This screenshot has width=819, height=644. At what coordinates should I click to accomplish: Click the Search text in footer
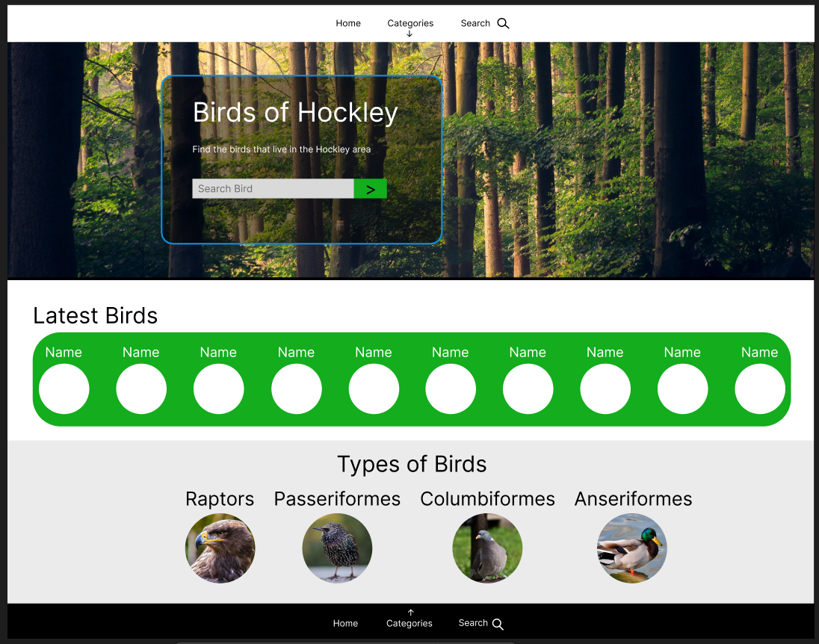click(x=473, y=623)
